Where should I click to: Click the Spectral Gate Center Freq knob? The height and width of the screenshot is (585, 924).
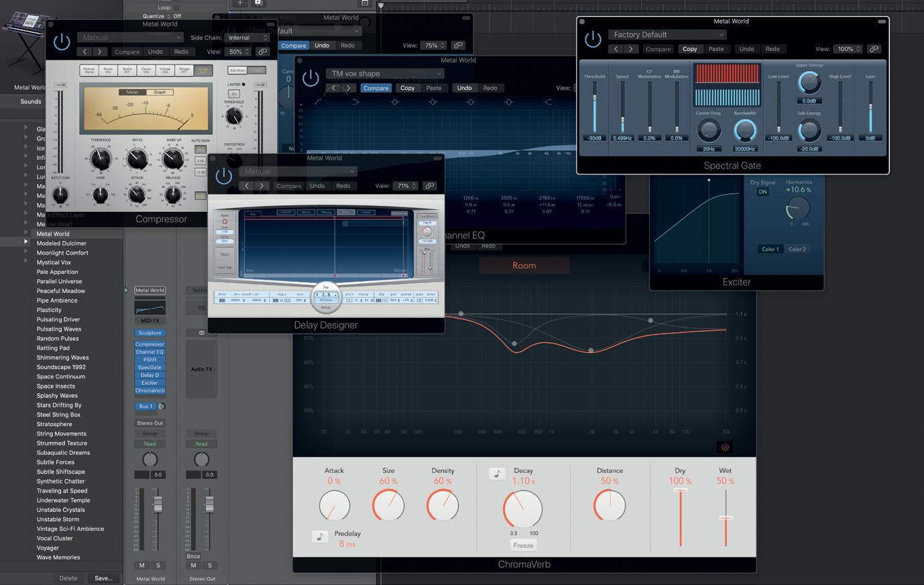709,130
